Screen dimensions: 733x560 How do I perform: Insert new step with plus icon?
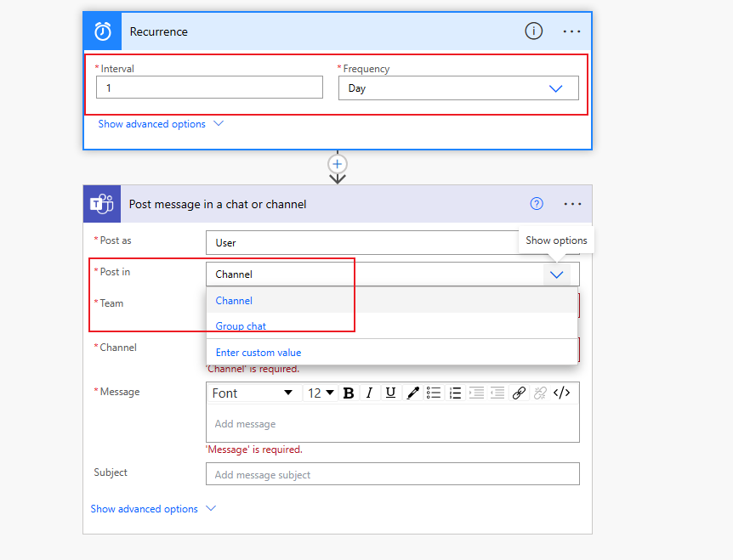[x=337, y=164]
